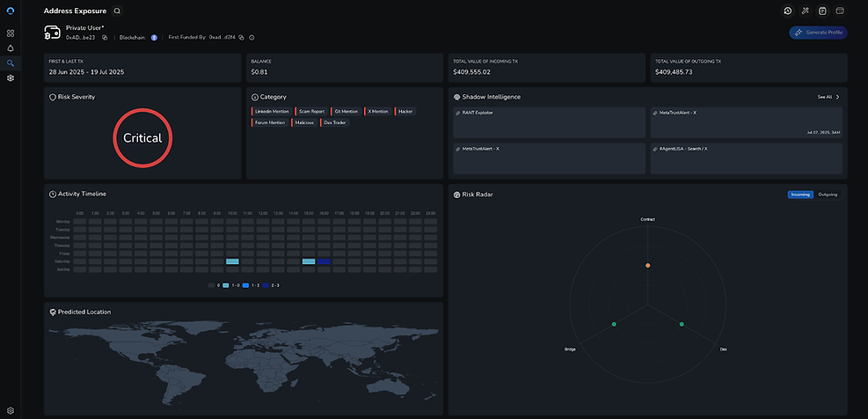Screen dimensions: 868x419
Task: Click the Dex Trader category tag
Action: [x=334, y=122]
